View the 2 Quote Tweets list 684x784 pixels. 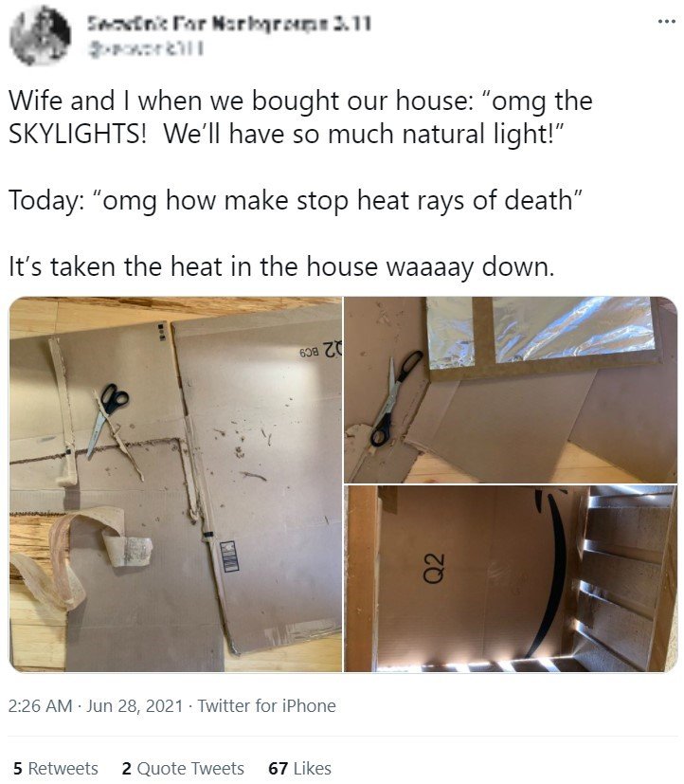[x=183, y=768]
